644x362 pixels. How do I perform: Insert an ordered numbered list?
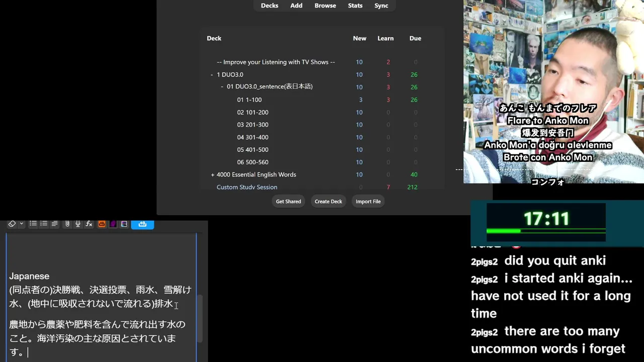coord(44,224)
